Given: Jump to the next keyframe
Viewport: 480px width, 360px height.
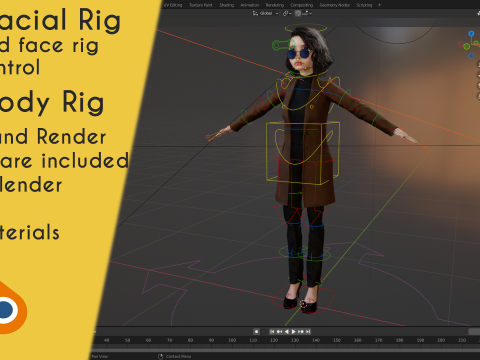Looking at the screenshot, I should tap(301, 331).
